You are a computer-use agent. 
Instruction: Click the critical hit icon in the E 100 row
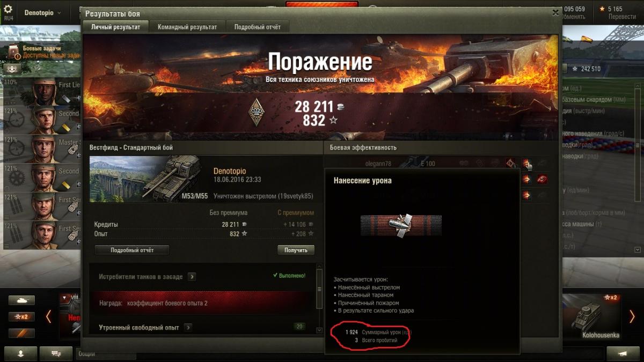[x=510, y=163]
